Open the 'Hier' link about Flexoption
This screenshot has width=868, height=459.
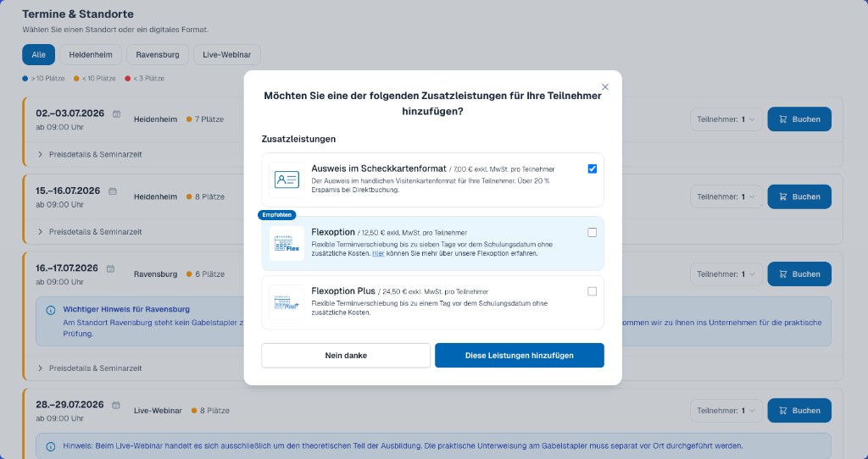tap(378, 253)
